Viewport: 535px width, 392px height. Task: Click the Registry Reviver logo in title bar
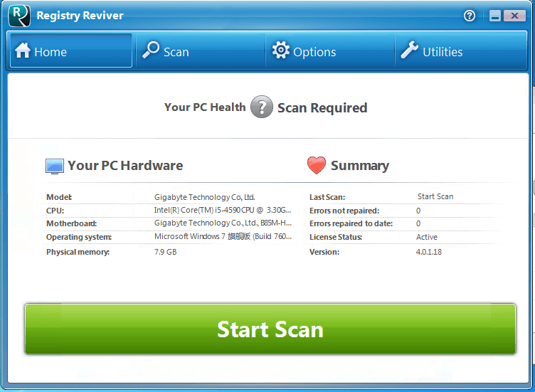pos(19,15)
